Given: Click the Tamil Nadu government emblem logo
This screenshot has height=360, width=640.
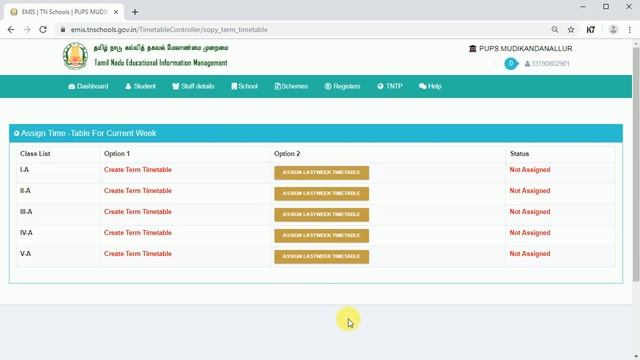Looking at the screenshot, I should [75, 56].
